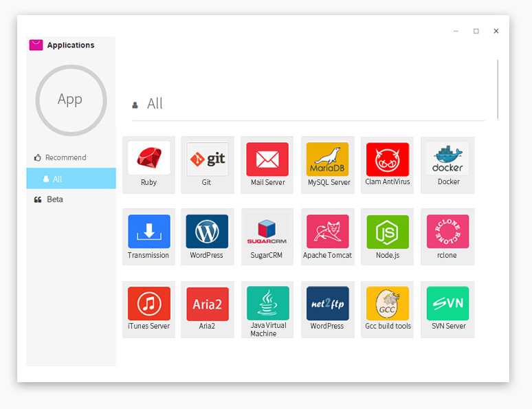Click the Gcc build tools icon
Image resolution: width=532 pixels, height=409 pixels.
coord(388,303)
